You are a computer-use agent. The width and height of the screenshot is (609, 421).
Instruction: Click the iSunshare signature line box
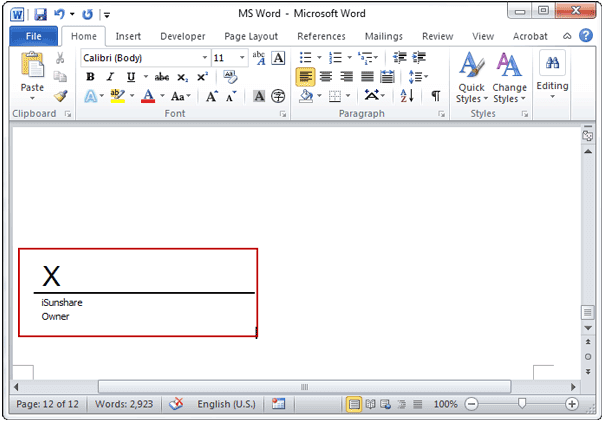[138, 292]
